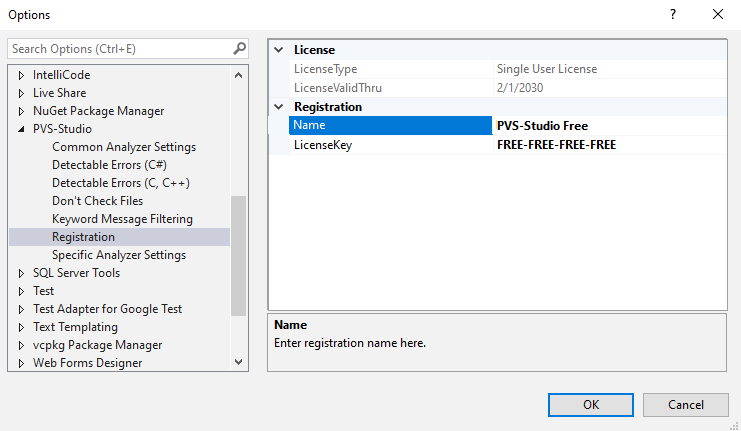Collapse the Registration property section

point(279,107)
